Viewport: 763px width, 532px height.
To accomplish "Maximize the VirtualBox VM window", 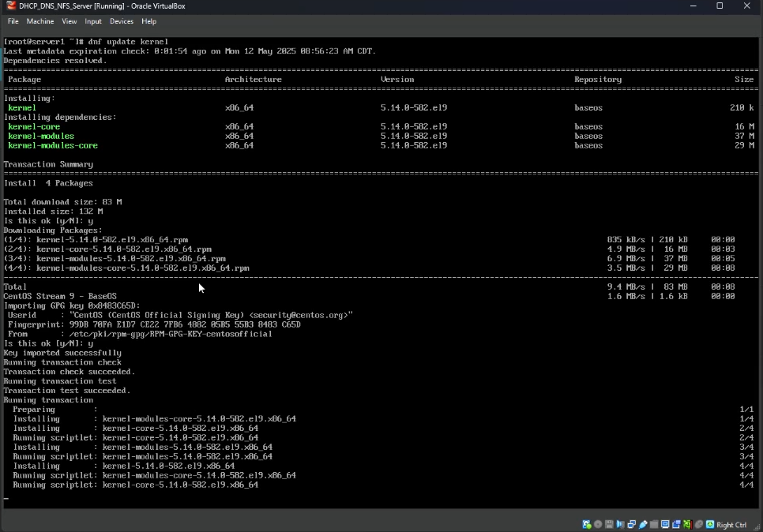I will click(720, 6).
